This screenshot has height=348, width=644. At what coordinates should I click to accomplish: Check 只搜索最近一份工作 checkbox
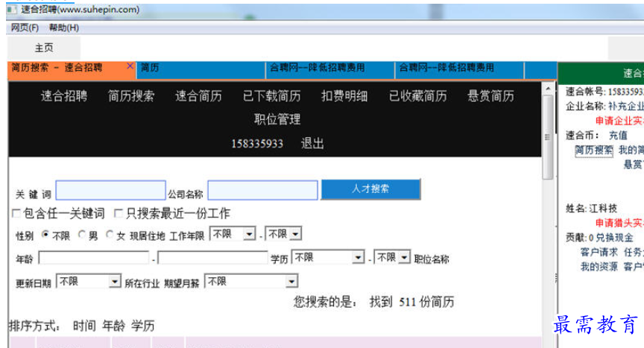(119, 213)
